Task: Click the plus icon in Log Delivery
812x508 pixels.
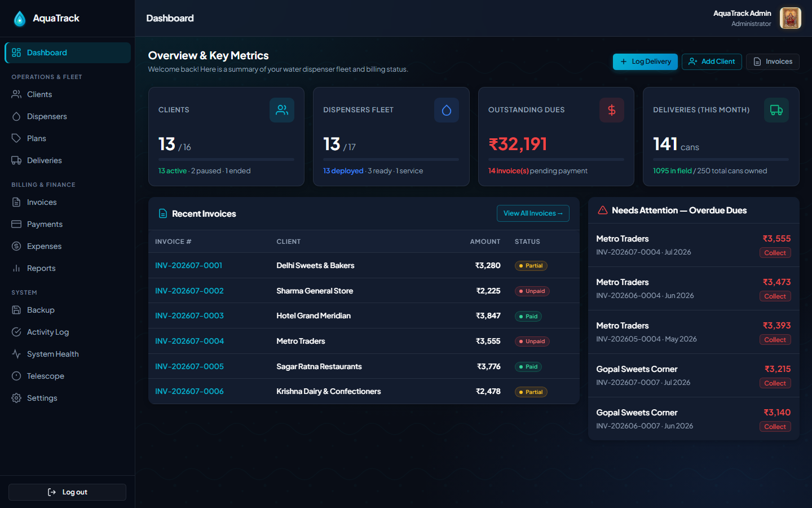Action: coord(624,62)
